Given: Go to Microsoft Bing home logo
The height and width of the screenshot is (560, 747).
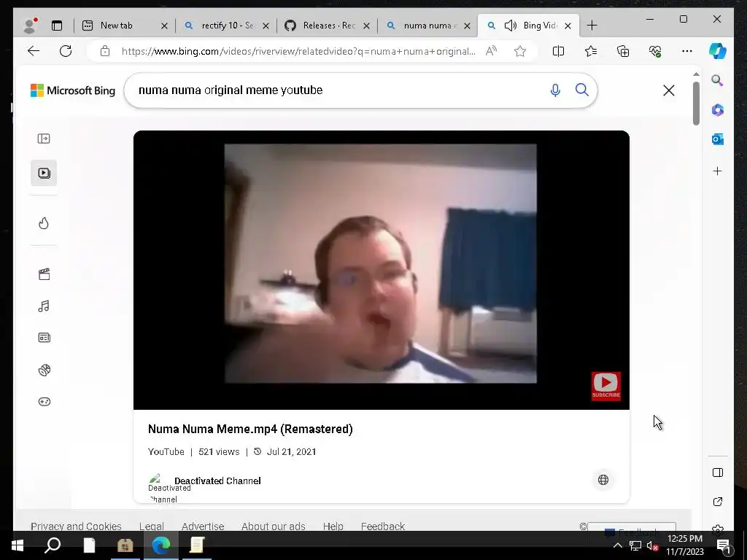Looking at the screenshot, I should 73,90.
